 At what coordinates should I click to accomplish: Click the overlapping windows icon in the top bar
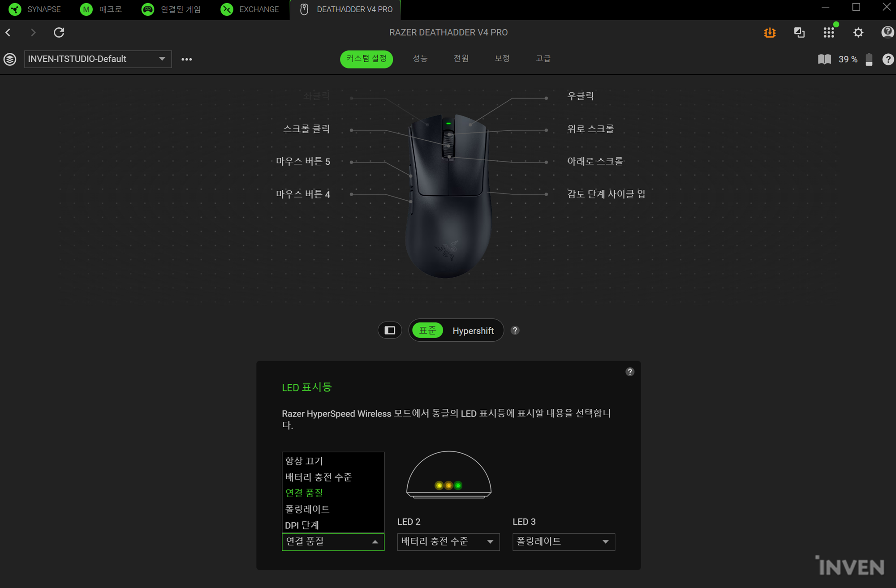click(x=799, y=32)
